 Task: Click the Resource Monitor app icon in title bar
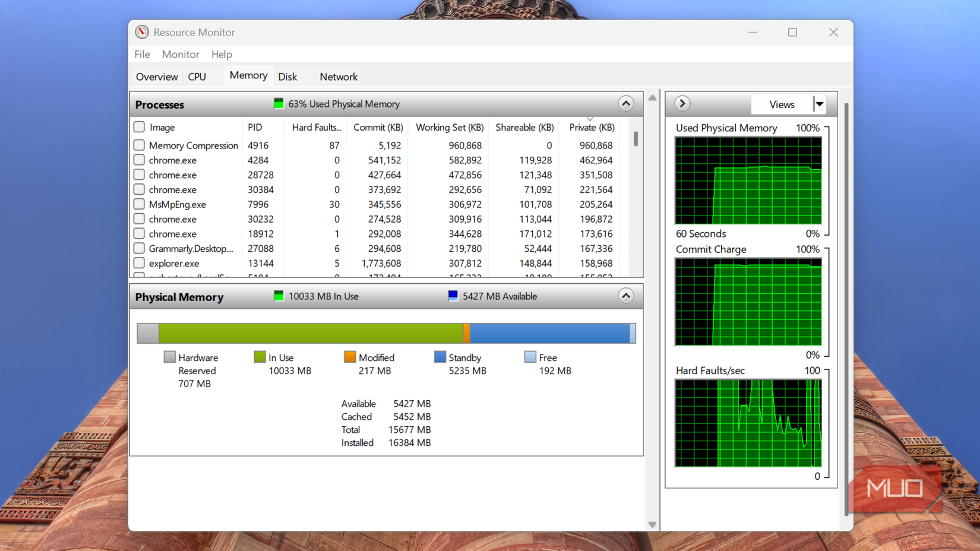pos(141,32)
